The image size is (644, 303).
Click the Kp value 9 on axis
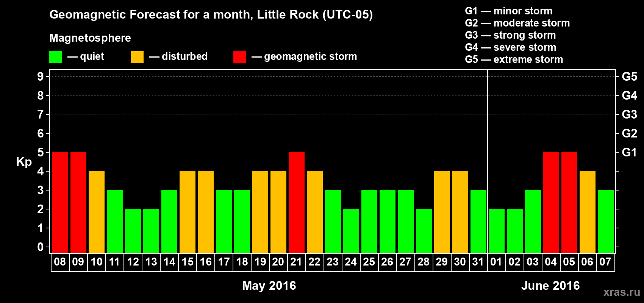tap(41, 77)
